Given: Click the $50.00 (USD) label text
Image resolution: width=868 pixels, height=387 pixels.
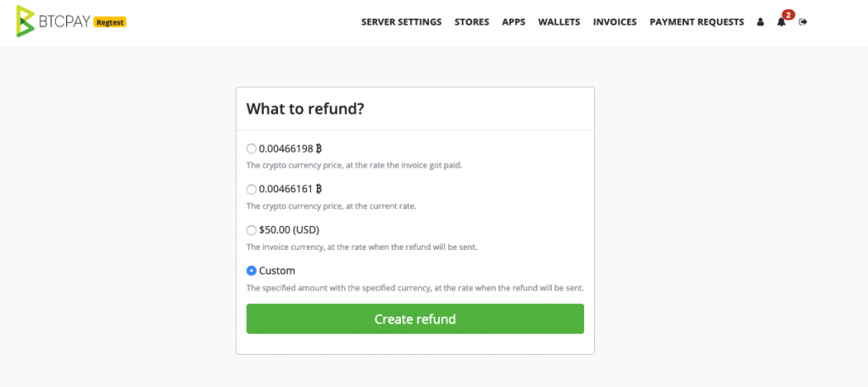Looking at the screenshot, I should pos(289,230).
